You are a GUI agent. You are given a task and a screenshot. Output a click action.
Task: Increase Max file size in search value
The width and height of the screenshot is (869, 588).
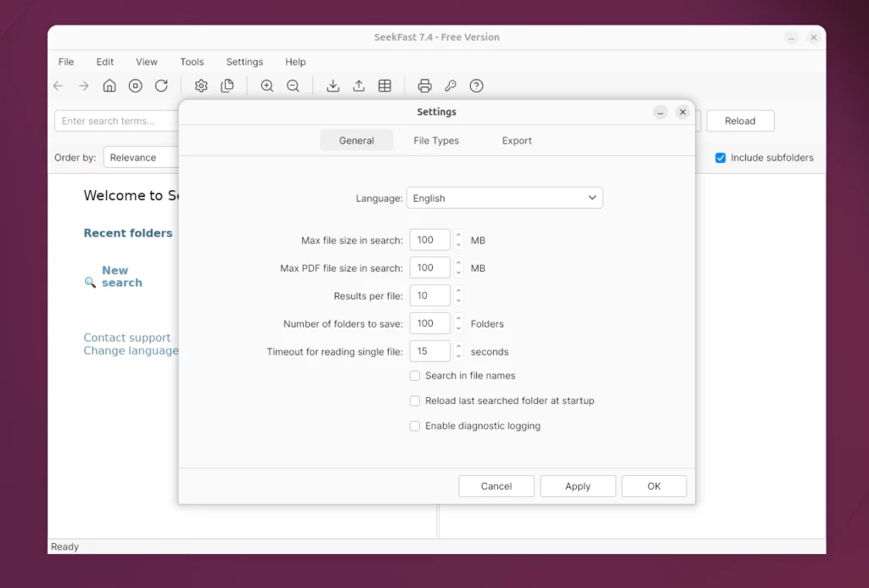point(458,235)
